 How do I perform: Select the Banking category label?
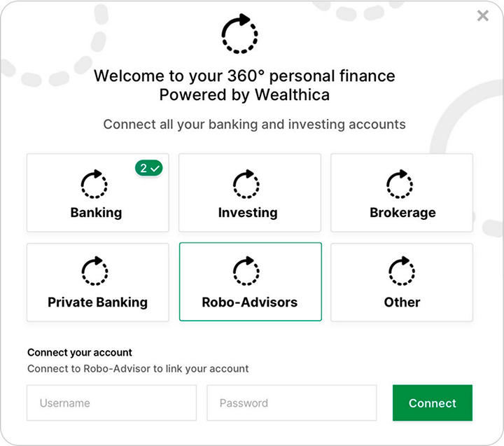[x=96, y=213]
